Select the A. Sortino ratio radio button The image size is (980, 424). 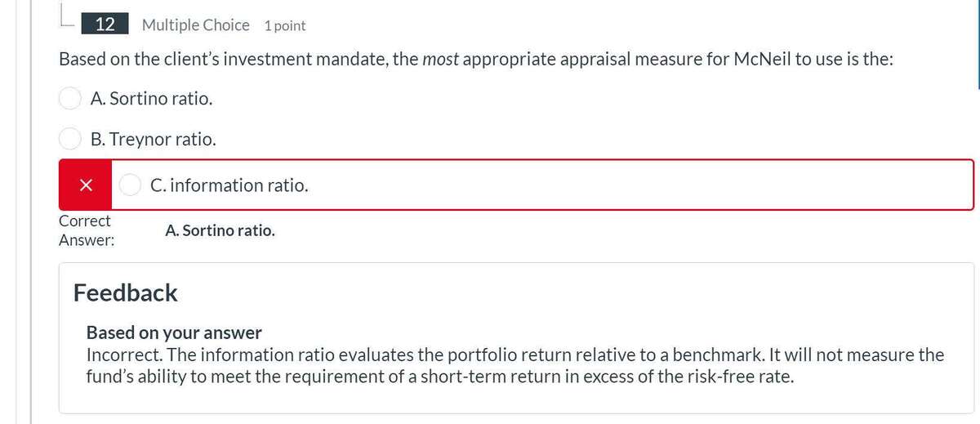pyautogui.click(x=69, y=99)
